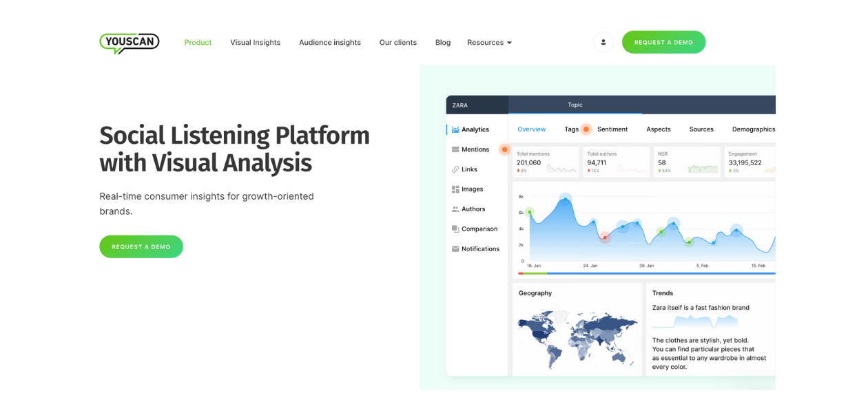Image resolution: width=868 pixels, height=413 pixels.
Task: Click the Images grid icon in sidebar
Action: (455, 189)
